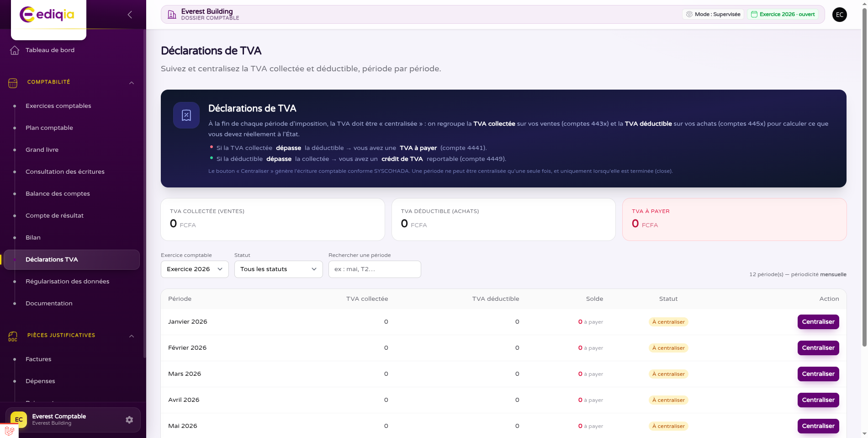
Task: Open settings gear next to Everest Comptable
Action: 129,420
